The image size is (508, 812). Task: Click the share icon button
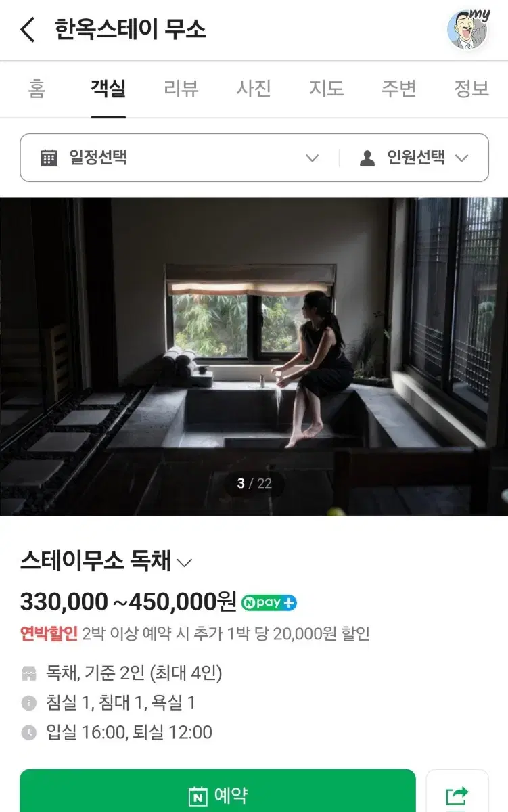457,793
